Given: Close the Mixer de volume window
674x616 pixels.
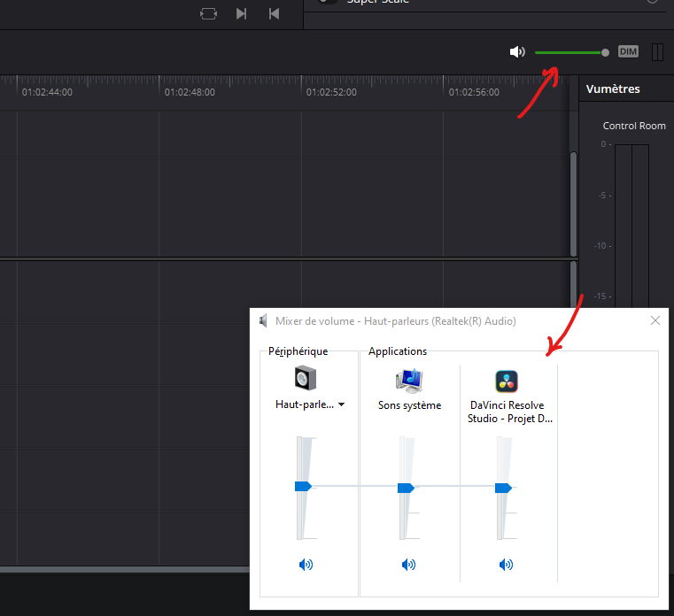Looking at the screenshot, I should (x=655, y=320).
